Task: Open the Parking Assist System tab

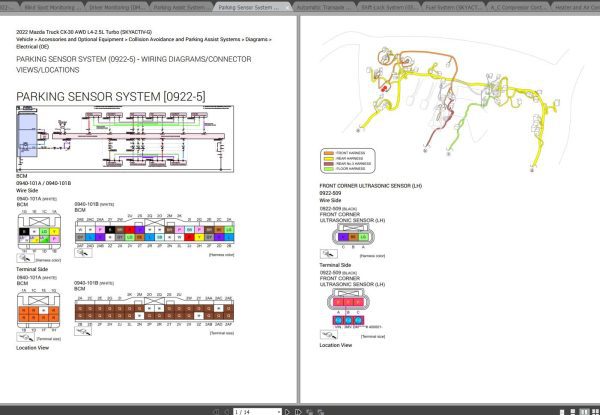Action: [181, 7]
